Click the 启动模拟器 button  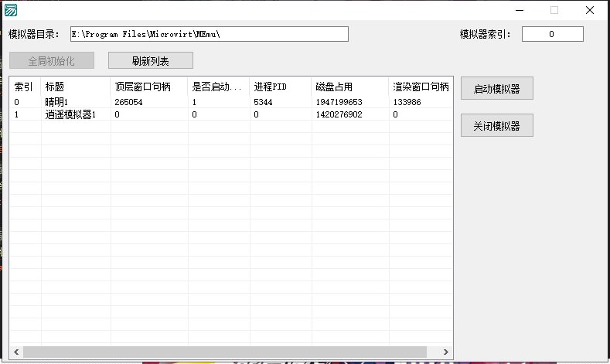[496, 89]
